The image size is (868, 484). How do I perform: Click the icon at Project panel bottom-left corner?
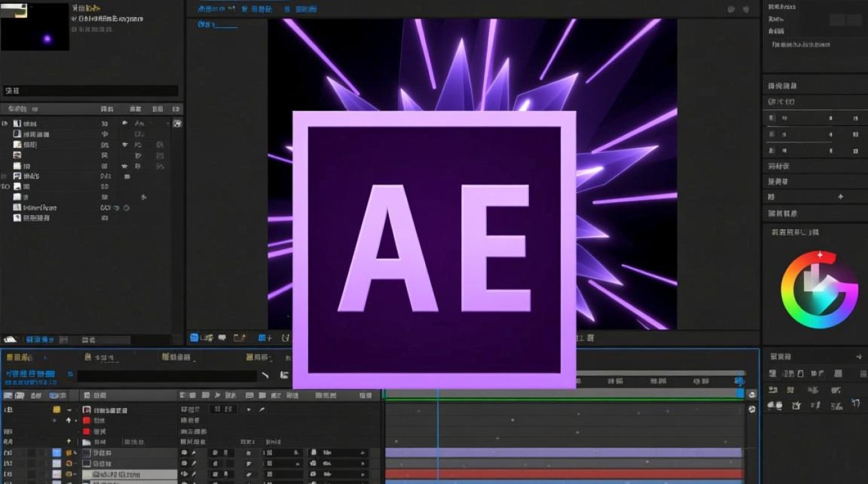pos(10,339)
